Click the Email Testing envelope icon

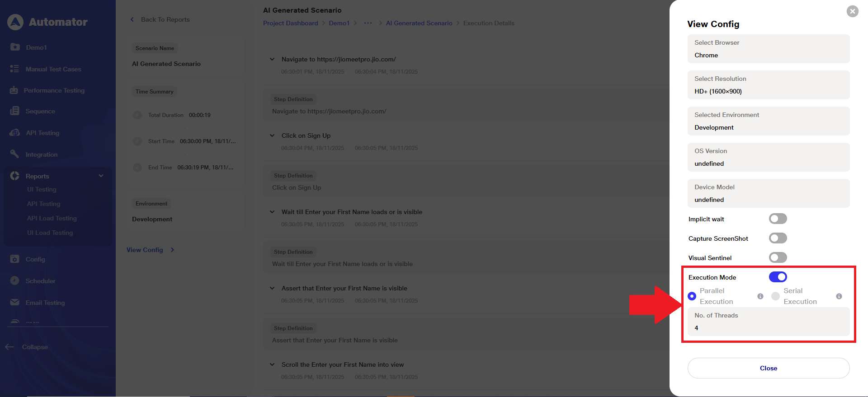point(14,303)
